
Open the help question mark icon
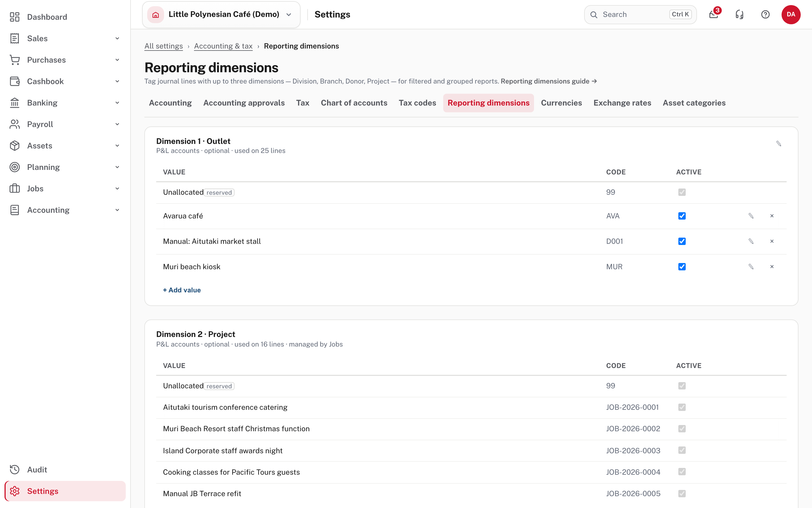click(765, 14)
